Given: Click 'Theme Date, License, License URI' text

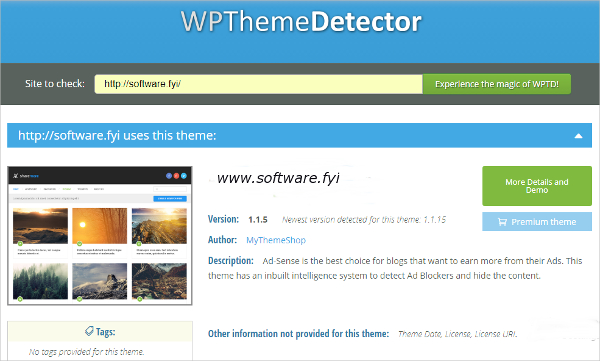Looking at the screenshot, I should (x=458, y=334).
